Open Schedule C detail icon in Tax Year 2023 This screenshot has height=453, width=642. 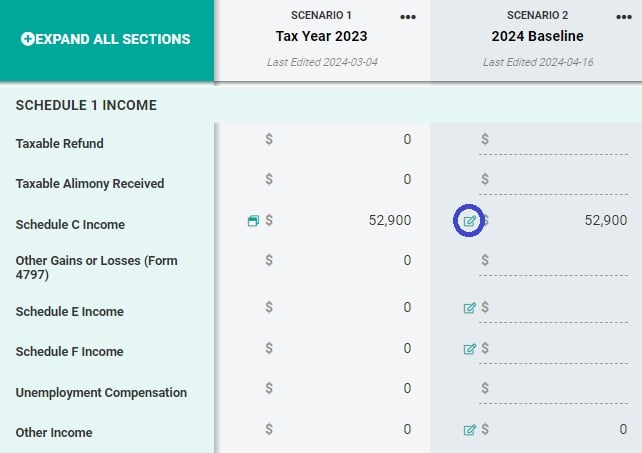click(x=253, y=221)
